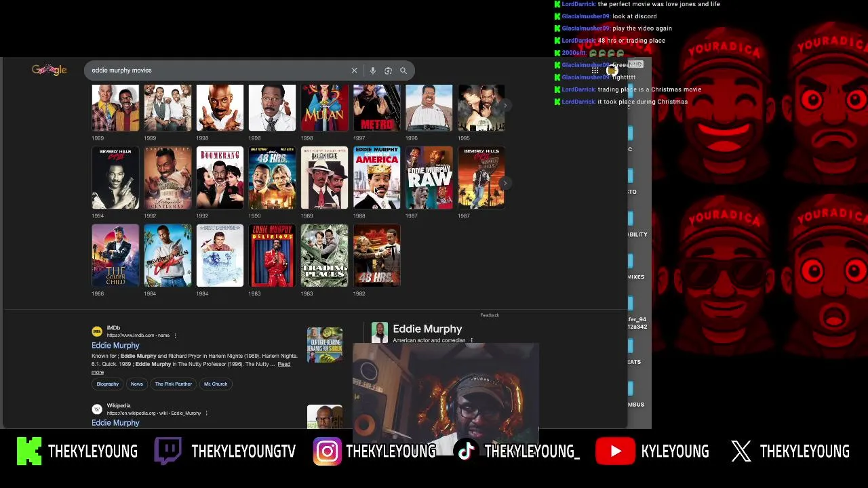Open IMDb result thumbnail image
This screenshot has width=868, height=488.
pos(324,345)
